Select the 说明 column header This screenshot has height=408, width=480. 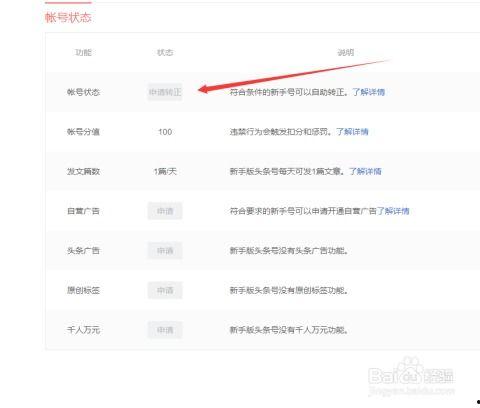(346, 52)
